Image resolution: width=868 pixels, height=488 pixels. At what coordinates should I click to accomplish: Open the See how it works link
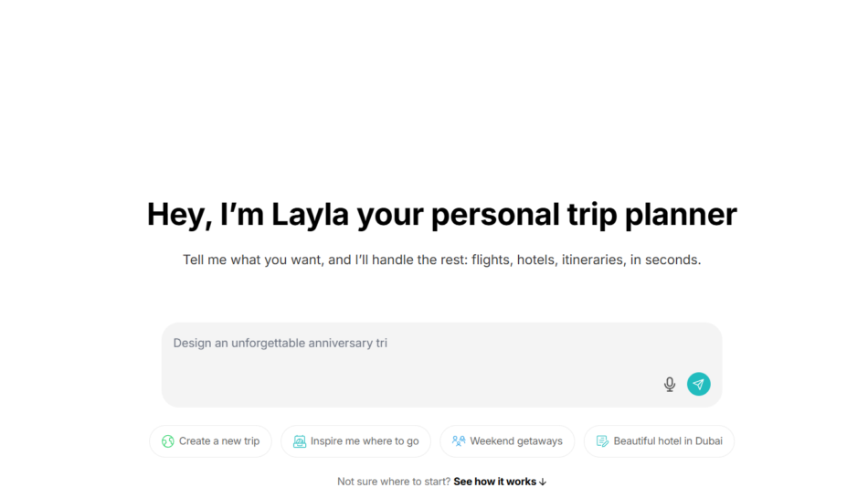point(495,482)
